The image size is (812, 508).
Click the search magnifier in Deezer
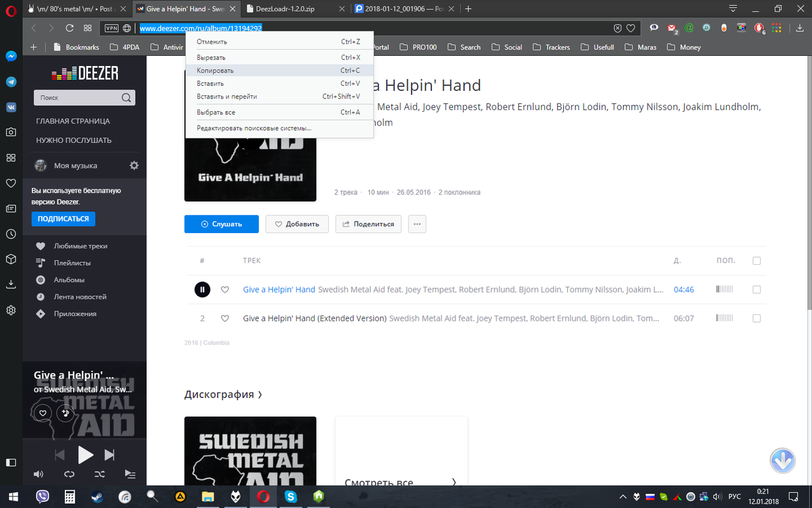pyautogui.click(x=126, y=98)
